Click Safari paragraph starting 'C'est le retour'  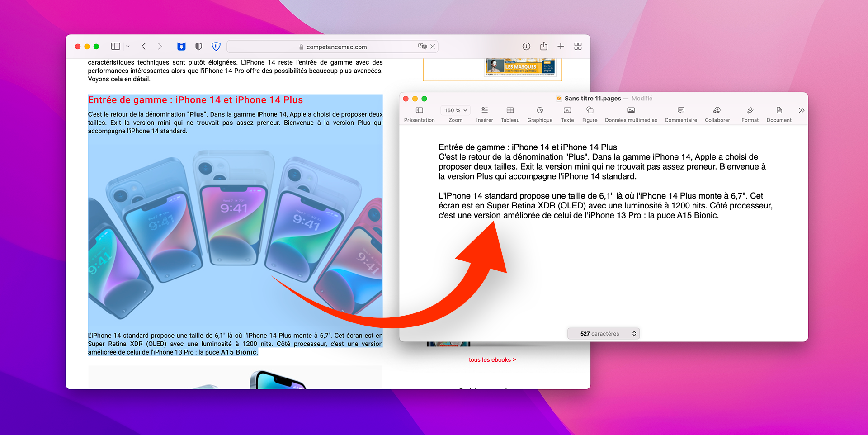pyautogui.click(x=235, y=123)
